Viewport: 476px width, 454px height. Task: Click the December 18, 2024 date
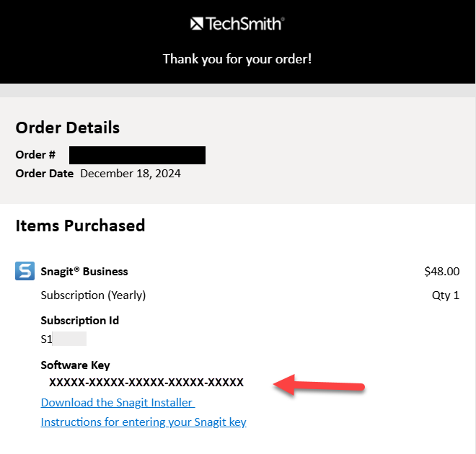pos(131,174)
